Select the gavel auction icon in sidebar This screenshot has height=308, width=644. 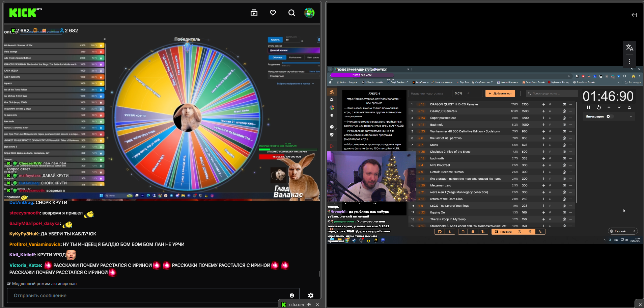point(332,92)
